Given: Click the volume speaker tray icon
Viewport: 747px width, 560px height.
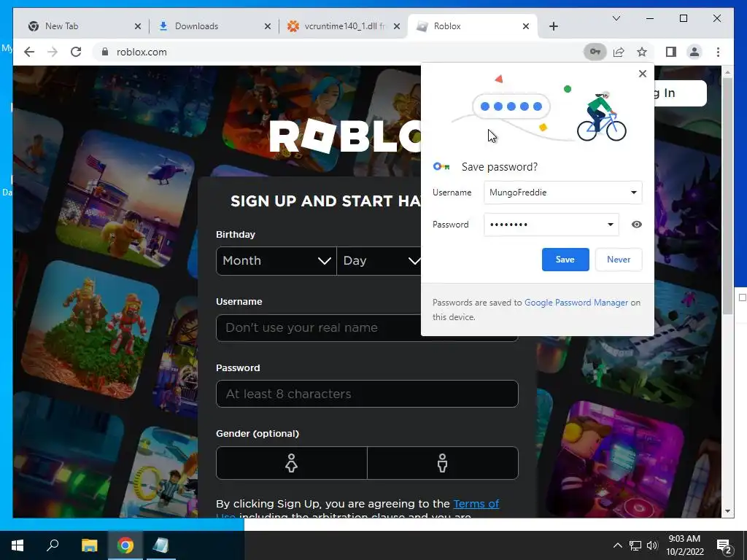Looking at the screenshot, I should [652, 545].
